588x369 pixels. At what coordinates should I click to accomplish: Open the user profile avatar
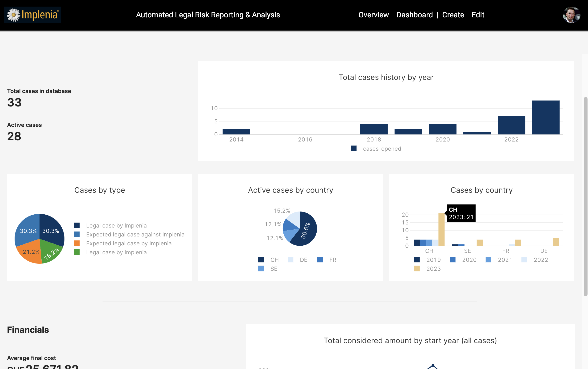571,15
